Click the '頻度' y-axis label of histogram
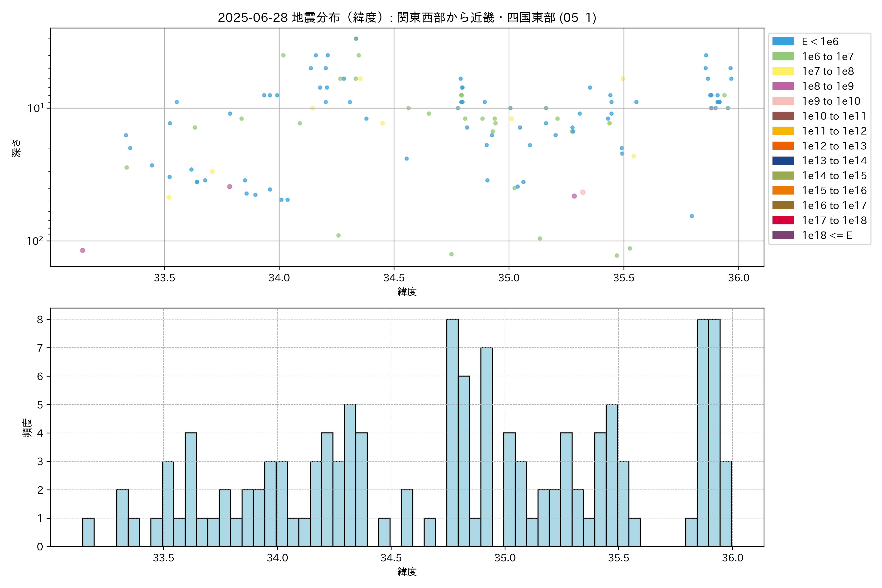 (x=27, y=428)
